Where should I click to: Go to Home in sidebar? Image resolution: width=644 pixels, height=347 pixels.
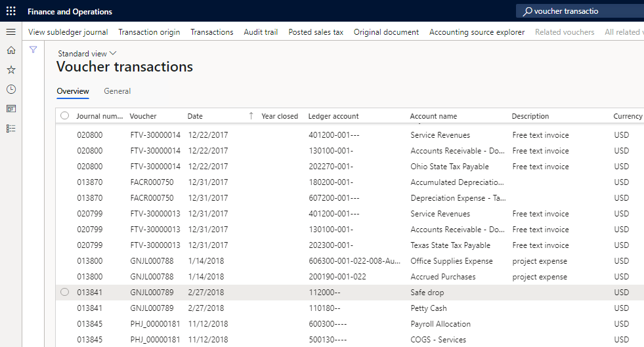[x=11, y=50]
